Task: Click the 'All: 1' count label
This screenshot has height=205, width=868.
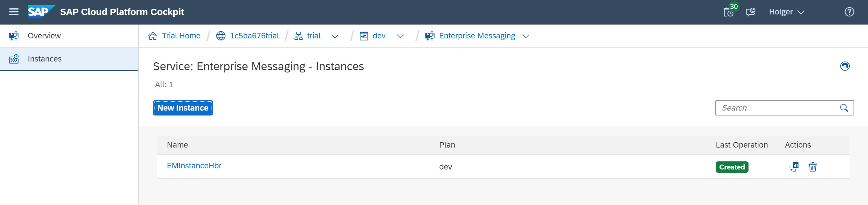Action: pyautogui.click(x=164, y=84)
